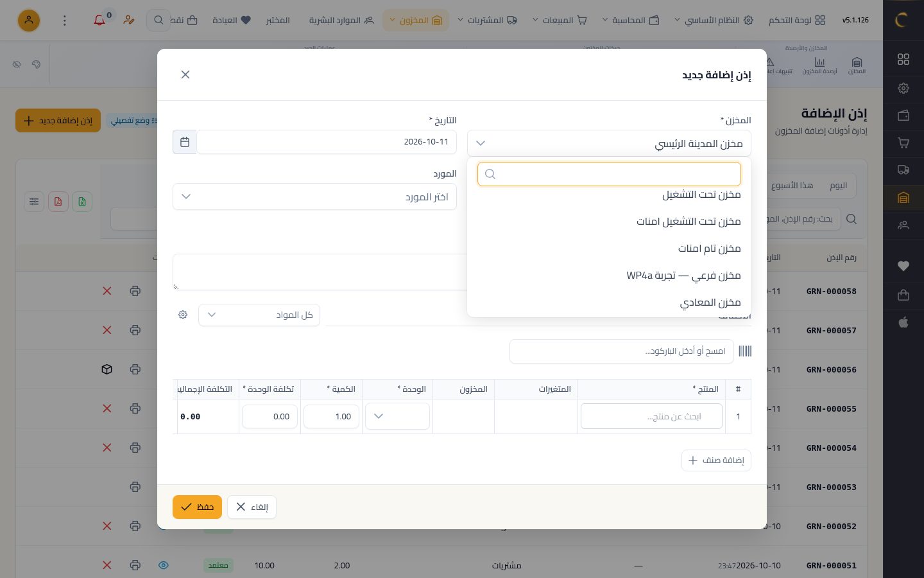Click the product search field
Screen dimensions: 924x578
click(x=651, y=416)
